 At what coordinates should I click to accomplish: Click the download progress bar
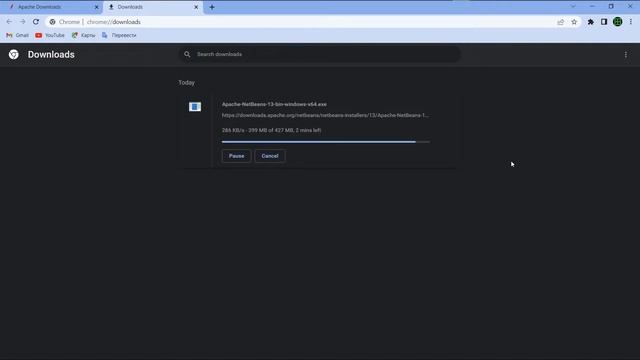pos(325,142)
